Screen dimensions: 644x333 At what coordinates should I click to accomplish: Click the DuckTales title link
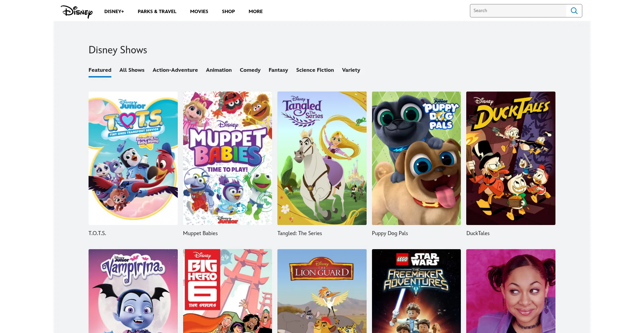pyautogui.click(x=478, y=233)
